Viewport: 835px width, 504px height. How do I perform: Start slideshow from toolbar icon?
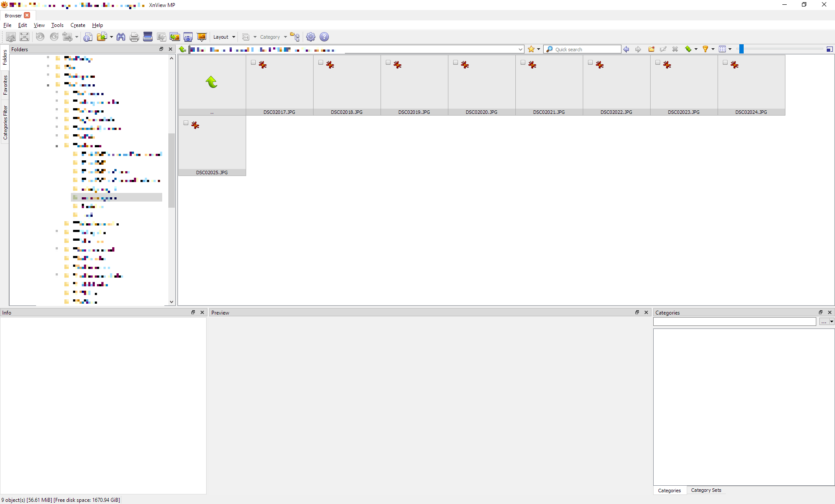201,37
